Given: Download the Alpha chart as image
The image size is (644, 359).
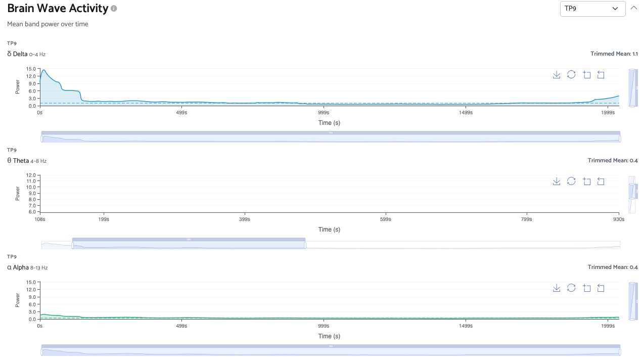Looking at the screenshot, I should click(x=557, y=288).
